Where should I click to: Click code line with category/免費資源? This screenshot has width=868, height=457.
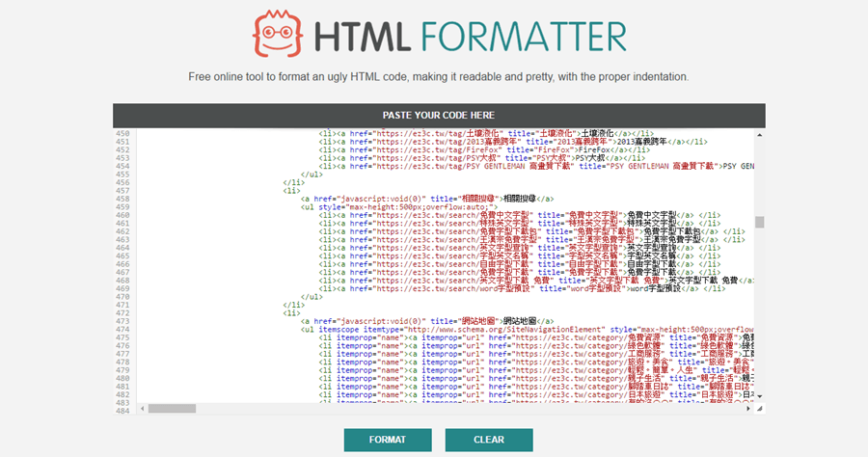point(536,337)
